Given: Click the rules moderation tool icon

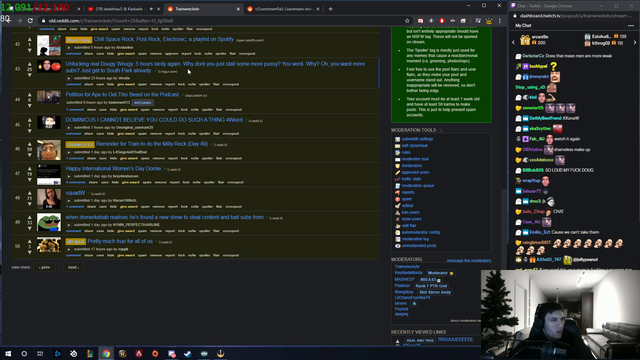Looking at the screenshot, I should point(398,152).
